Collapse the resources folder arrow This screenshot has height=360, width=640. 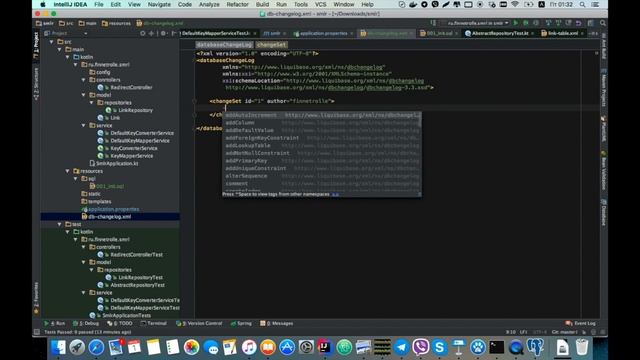[67, 171]
